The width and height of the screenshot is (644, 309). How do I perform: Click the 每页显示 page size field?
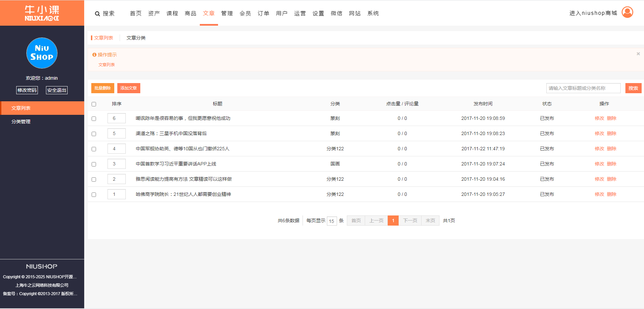[x=332, y=221]
